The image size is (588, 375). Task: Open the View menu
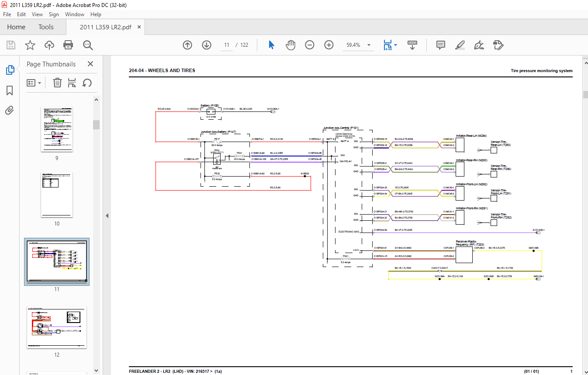[37, 14]
